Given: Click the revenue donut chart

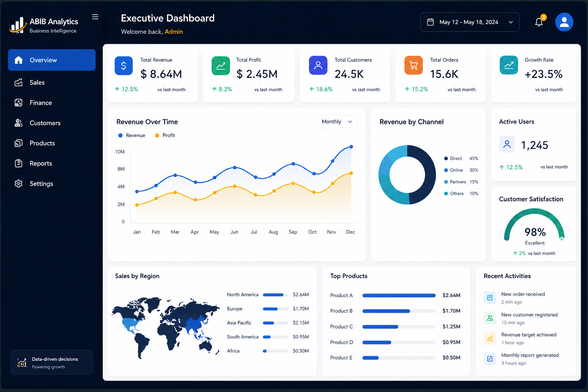Looking at the screenshot, I should click(x=407, y=175).
